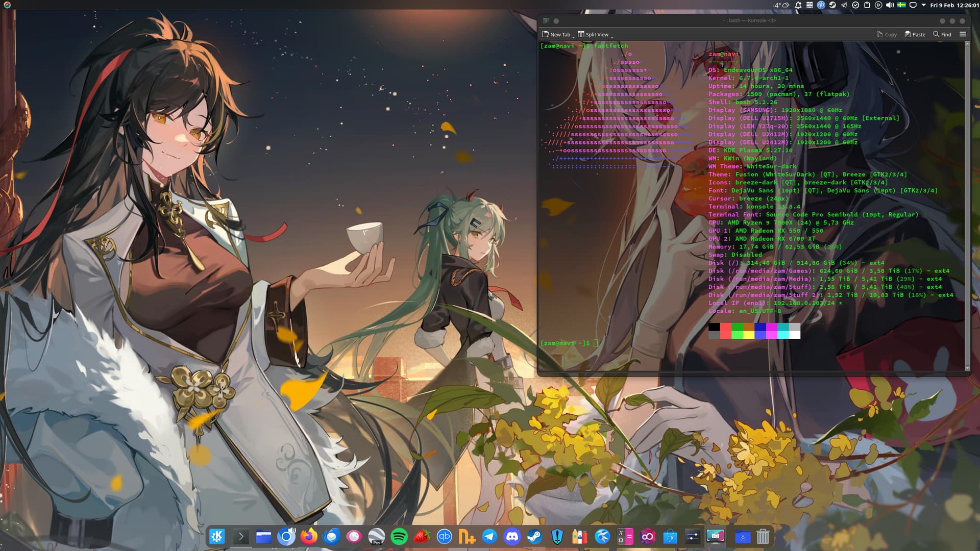Open the Strawberry music player in dock

[422, 537]
